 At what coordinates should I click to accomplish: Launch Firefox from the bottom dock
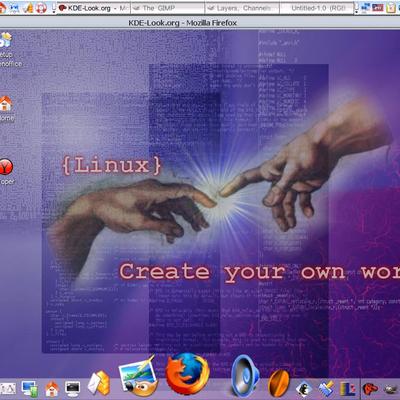(187, 374)
